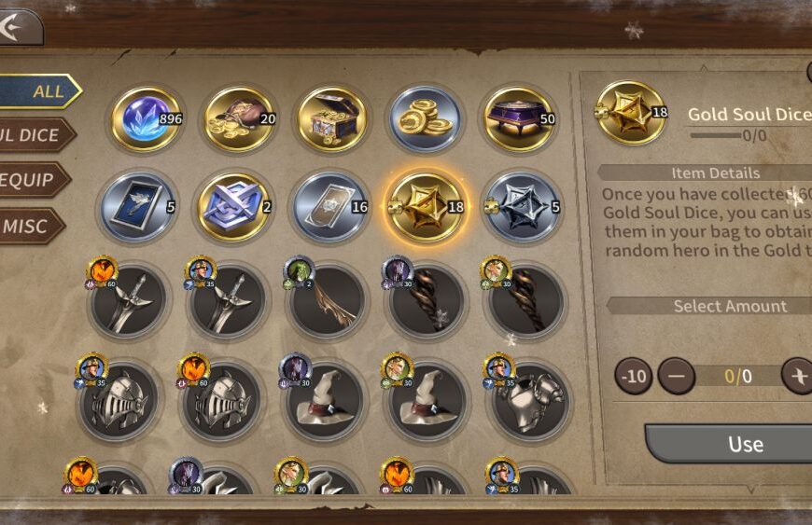Select the purple jewelry box with 50
The width and height of the screenshot is (812, 525).
point(518,119)
